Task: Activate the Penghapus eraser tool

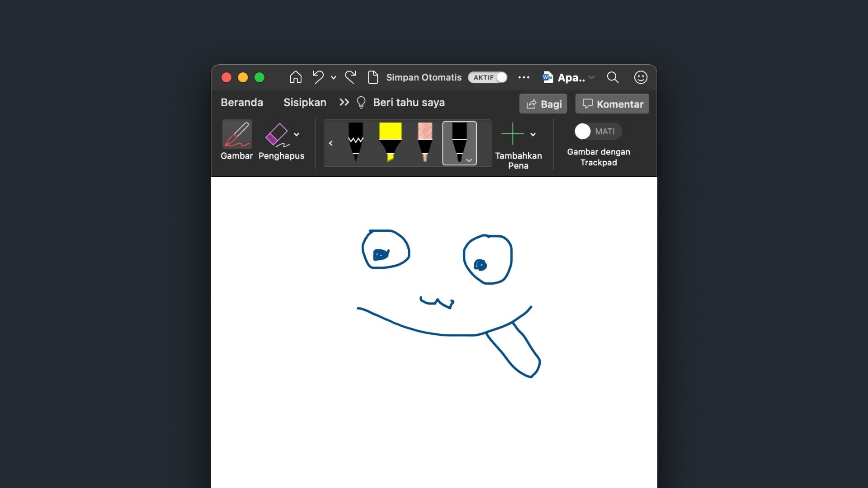Action: [x=276, y=135]
